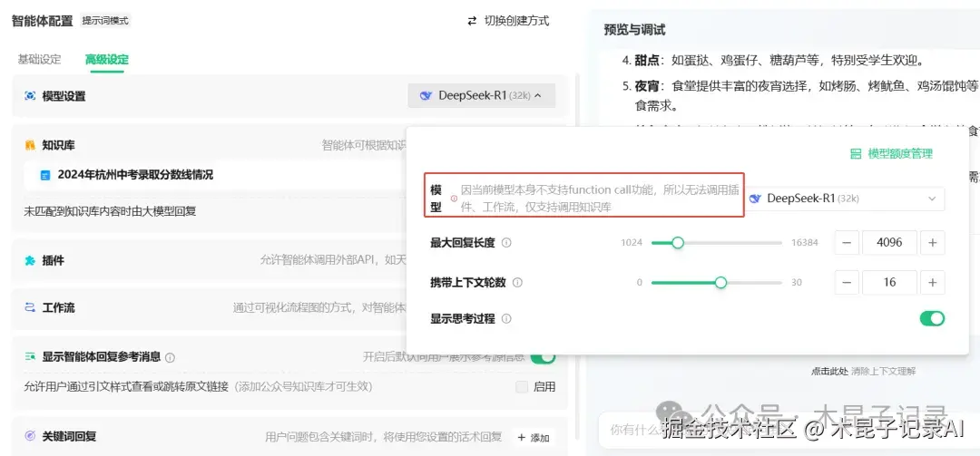Viewport: 980px width, 456px height.
Task: Select the 高级设定 tab
Action: (107, 59)
